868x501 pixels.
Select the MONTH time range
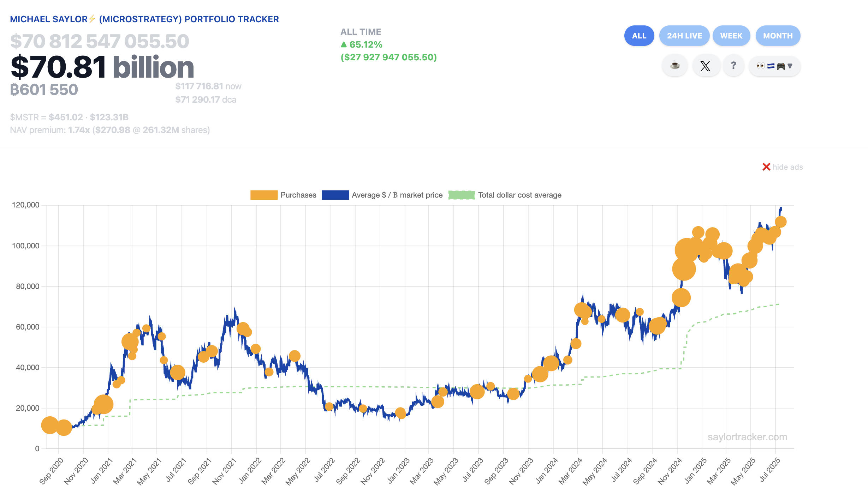778,36
